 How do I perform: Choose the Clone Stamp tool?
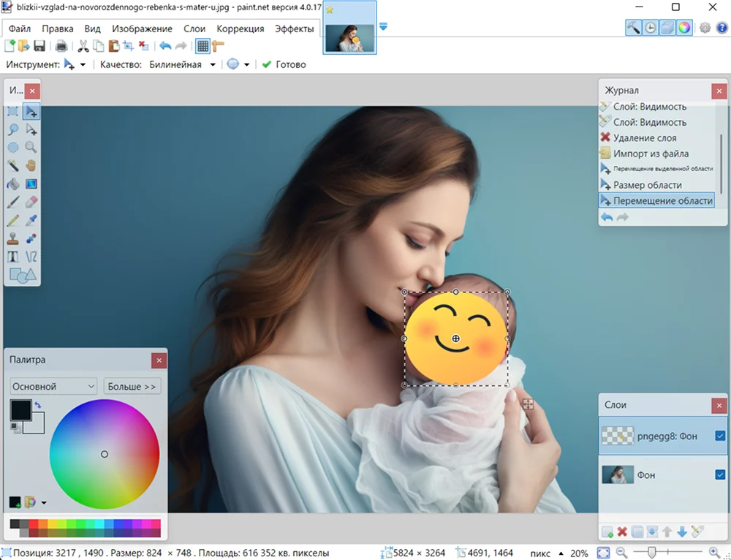pyautogui.click(x=12, y=239)
